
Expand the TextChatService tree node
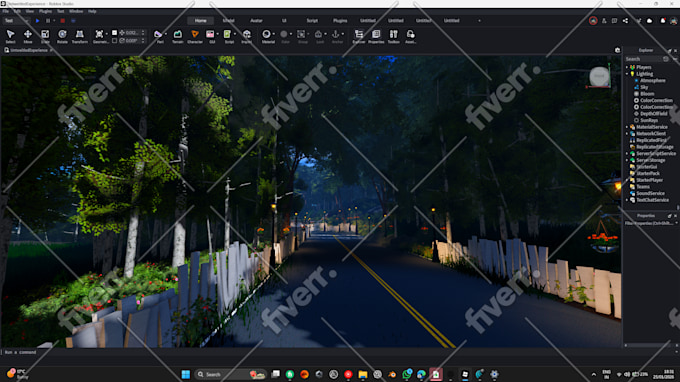tap(627, 200)
